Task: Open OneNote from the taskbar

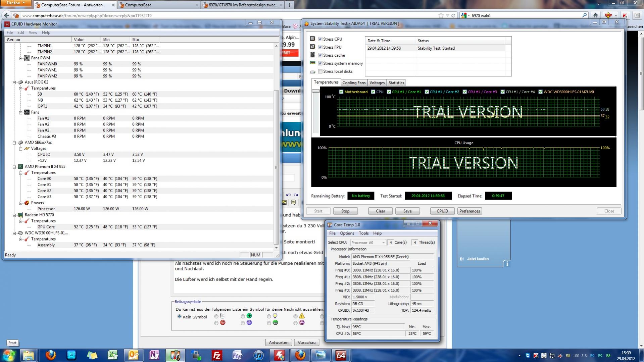Action: point(154,355)
